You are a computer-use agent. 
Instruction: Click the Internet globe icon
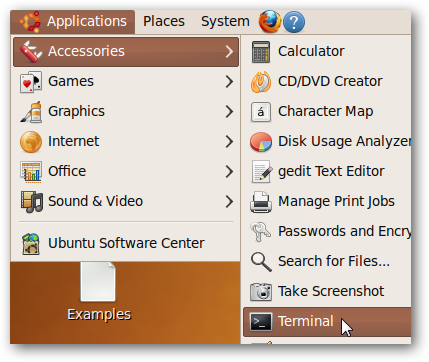(x=31, y=142)
